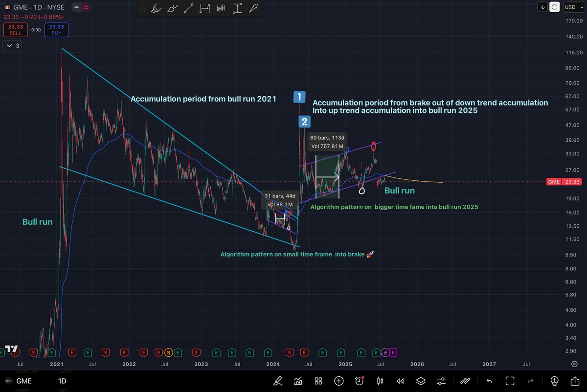587x392 pixels.
Task: Select the blue numbered label 2
Action: pyautogui.click(x=304, y=122)
